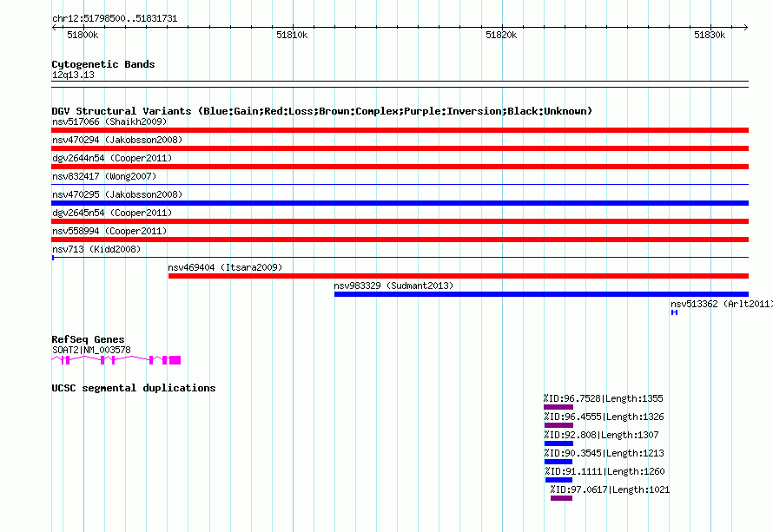Open the %ID:90.3545|Length:1213 duplication label
773x532 pixels.
click(x=605, y=453)
